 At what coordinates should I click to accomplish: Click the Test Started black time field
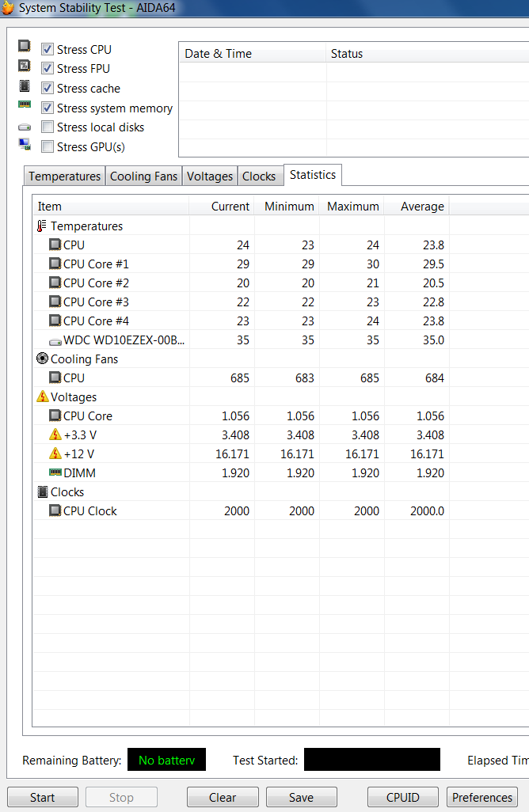click(372, 759)
